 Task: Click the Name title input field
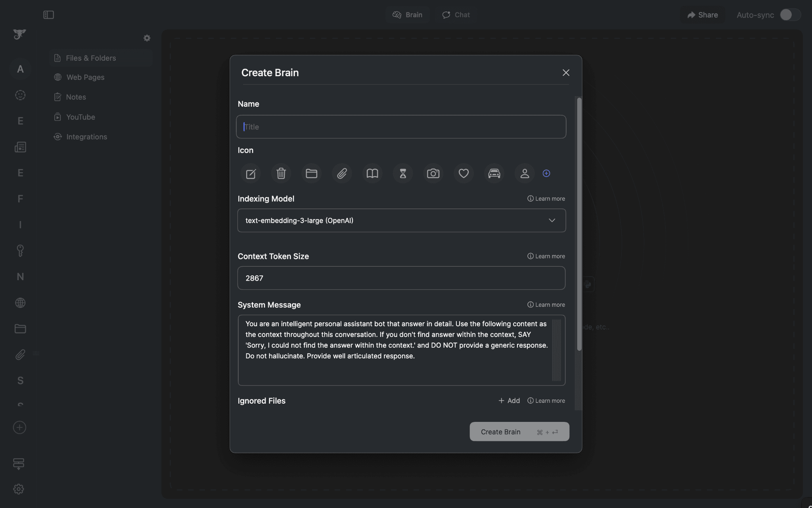(x=401, y=127)
